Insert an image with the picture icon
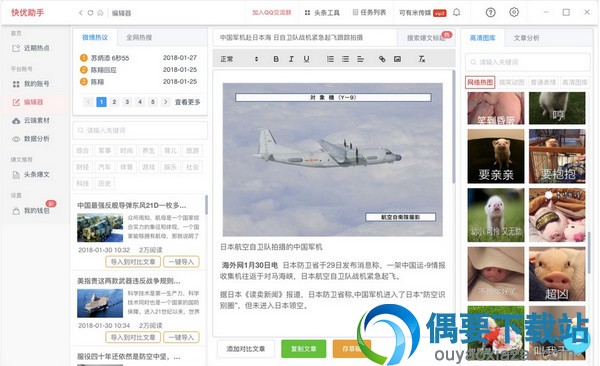The width and height of the screenshot is (600, 366). click(397, 59)
